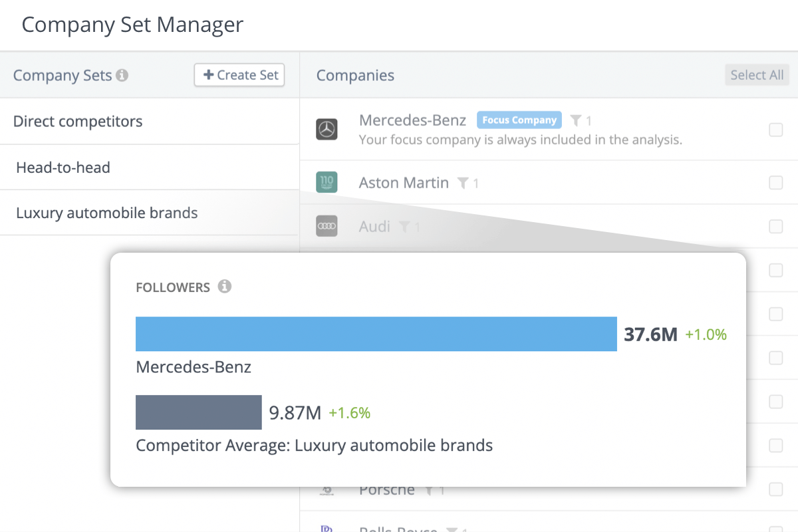Click the Mercedes-Benz company name

[x=413, y=120]
